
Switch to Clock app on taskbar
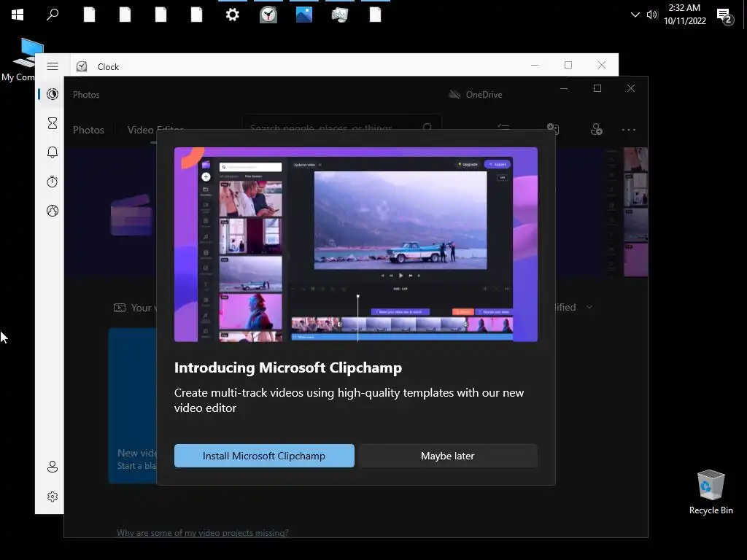click(x=268, y=15)
